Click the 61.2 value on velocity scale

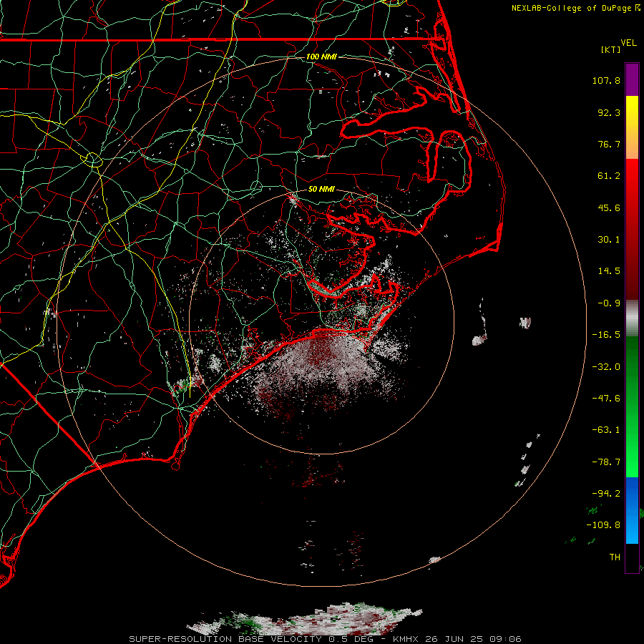click(609, 176)
